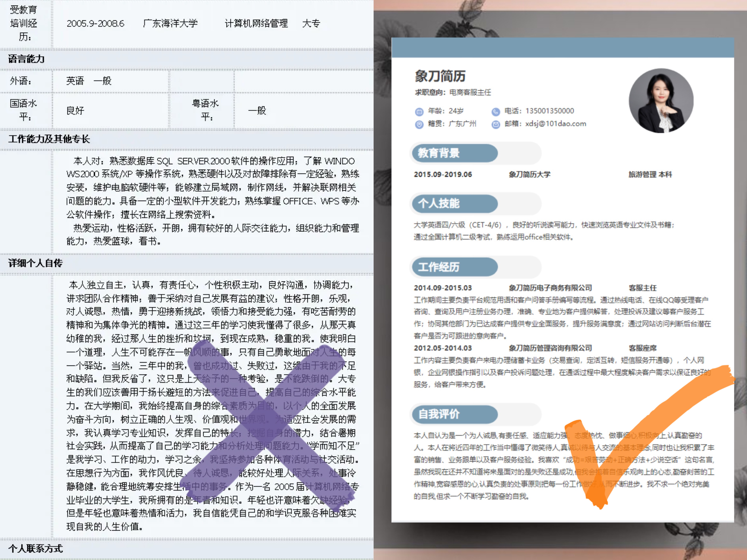Screen dimensions: 747x560
Task: Click the 详细个人自传 heading
Action: [x=35, y=263]
